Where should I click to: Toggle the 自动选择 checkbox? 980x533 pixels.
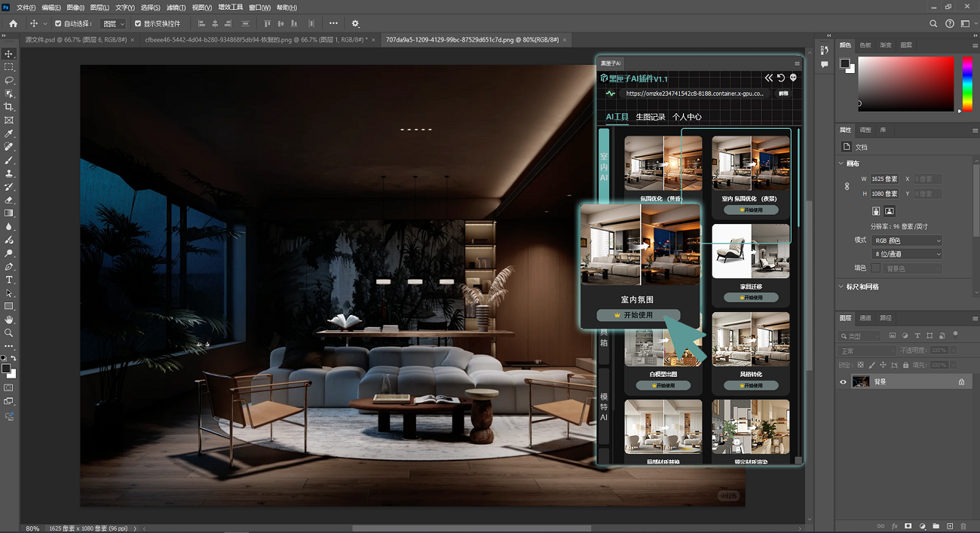pyautogui.click(x=59, y=23)
